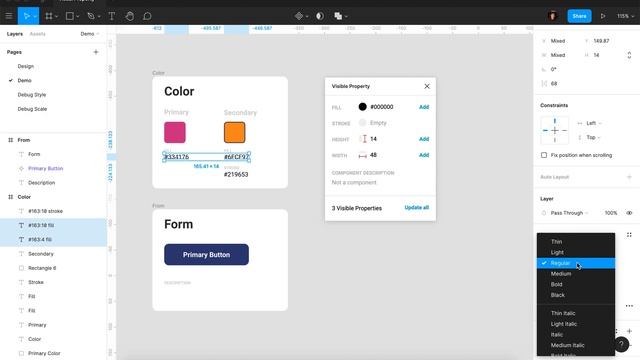Image resolution: width=640 pixels, height=360 pixels.
Task: Close the Visible Property panel
Action: [427, 86]
